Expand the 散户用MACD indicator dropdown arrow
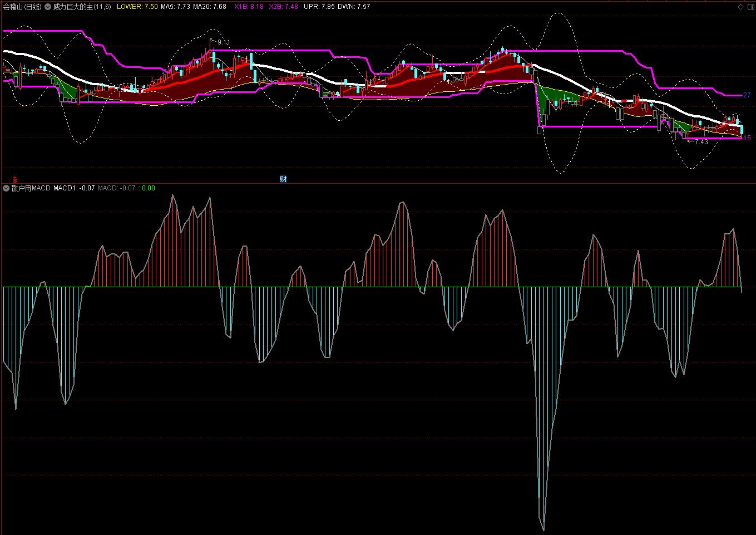 [6, 188]
